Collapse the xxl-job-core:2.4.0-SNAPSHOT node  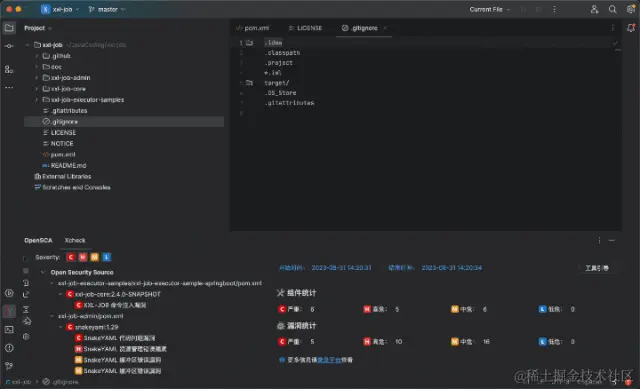pos(60,294)
